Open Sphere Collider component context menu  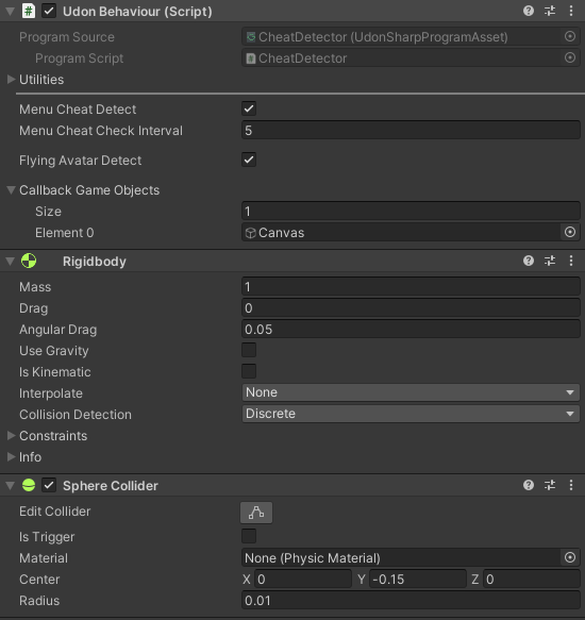[571, 485]
